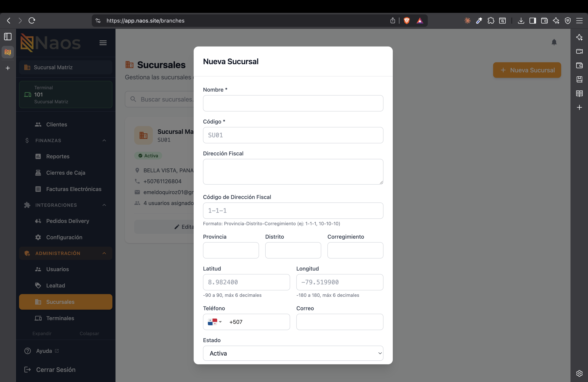Open sidebar reading list icon

point(579,93)
